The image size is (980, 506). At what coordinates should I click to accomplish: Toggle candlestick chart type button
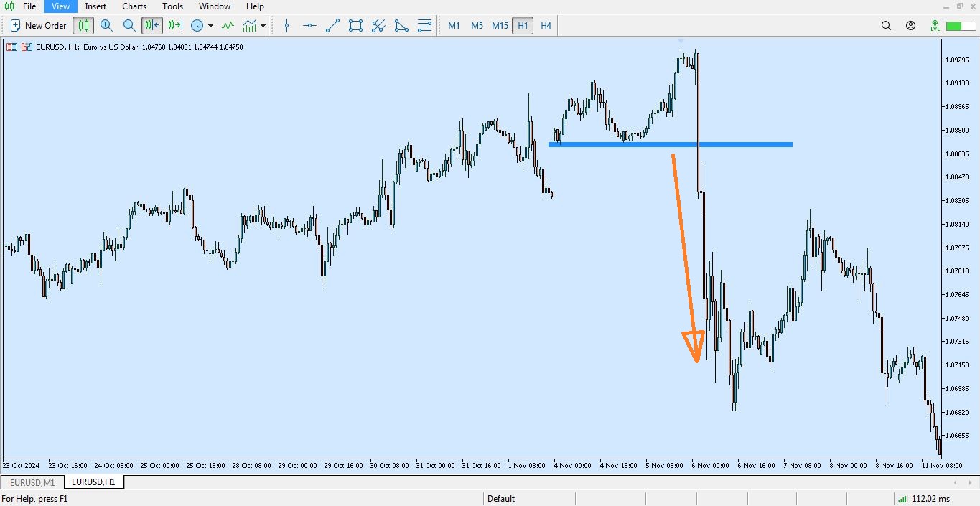pos(83,25)
